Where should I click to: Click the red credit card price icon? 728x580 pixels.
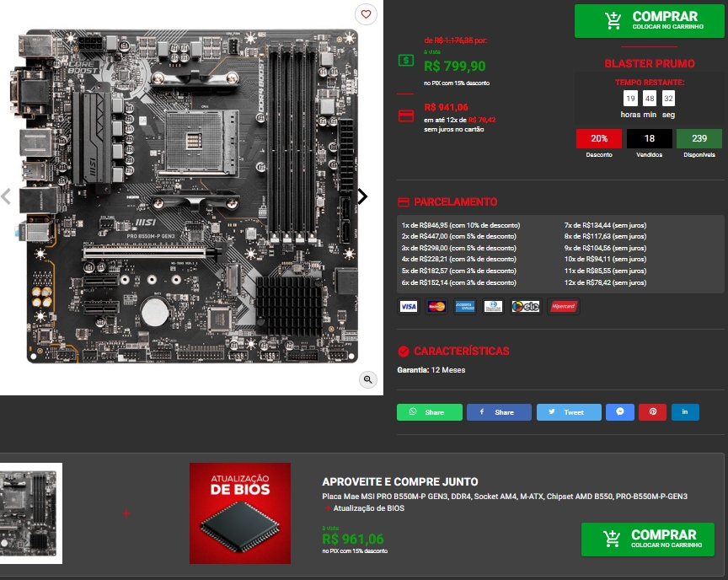(406, 115)
